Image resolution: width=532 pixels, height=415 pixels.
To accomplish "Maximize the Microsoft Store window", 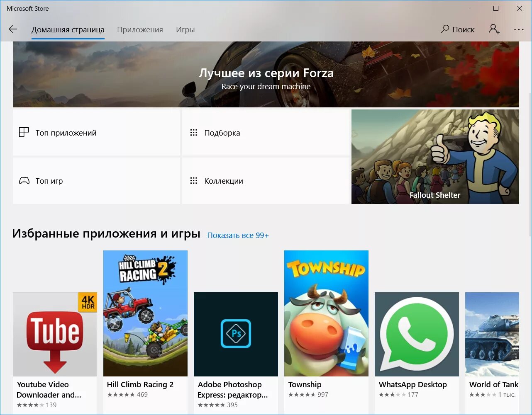I will coord(496,8).
